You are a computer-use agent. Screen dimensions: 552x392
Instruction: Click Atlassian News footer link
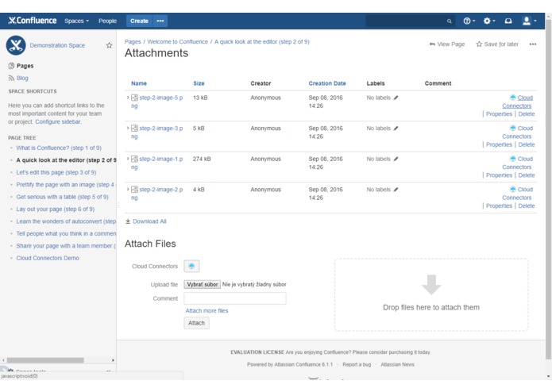[x=397, y=364]
